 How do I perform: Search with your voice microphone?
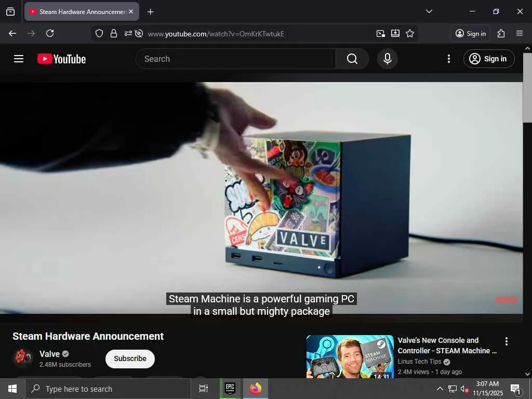tap(388, 59)
